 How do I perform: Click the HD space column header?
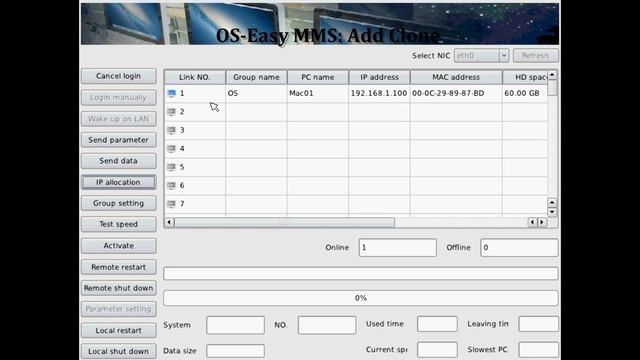[x=525, y=77]
